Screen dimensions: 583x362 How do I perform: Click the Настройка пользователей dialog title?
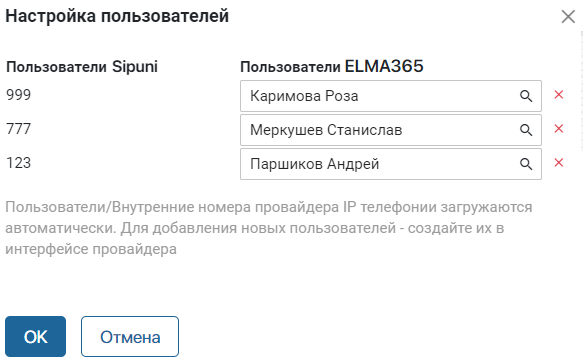117,16
